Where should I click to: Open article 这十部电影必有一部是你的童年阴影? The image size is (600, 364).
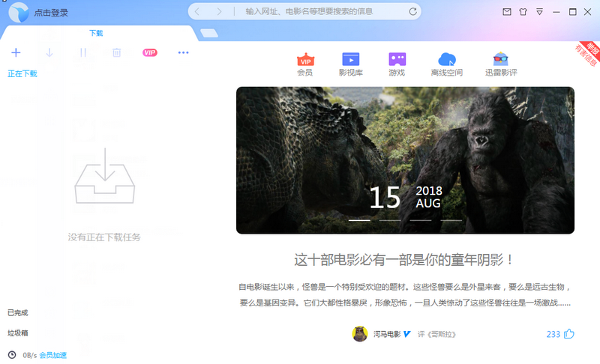[x=404, y=260]
